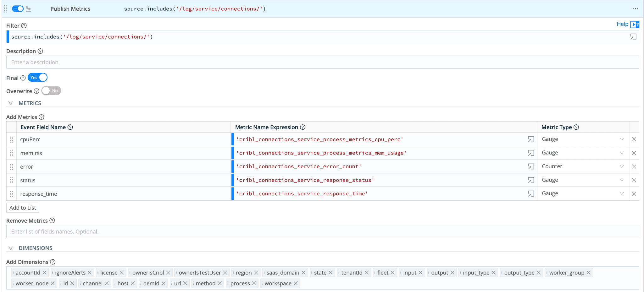
Task: Disable the Publish Metrics function toggle
Action: pyautogui.click(x=18, y=9)
